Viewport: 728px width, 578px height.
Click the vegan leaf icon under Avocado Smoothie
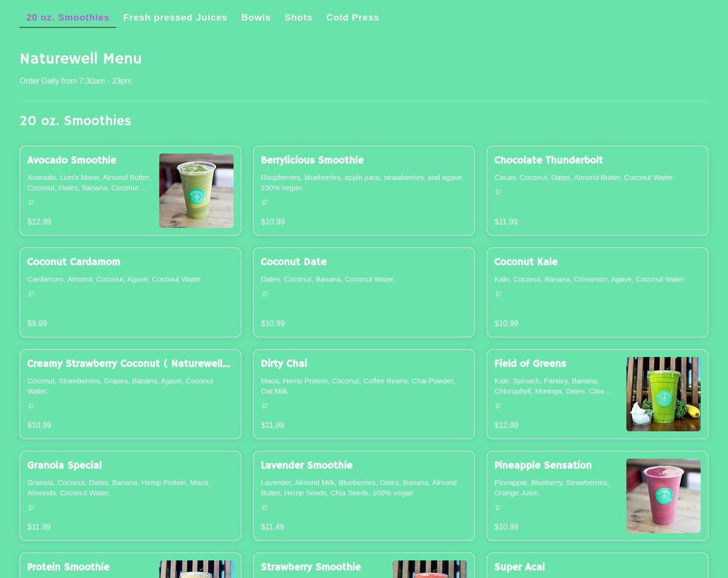coord(31,202)
